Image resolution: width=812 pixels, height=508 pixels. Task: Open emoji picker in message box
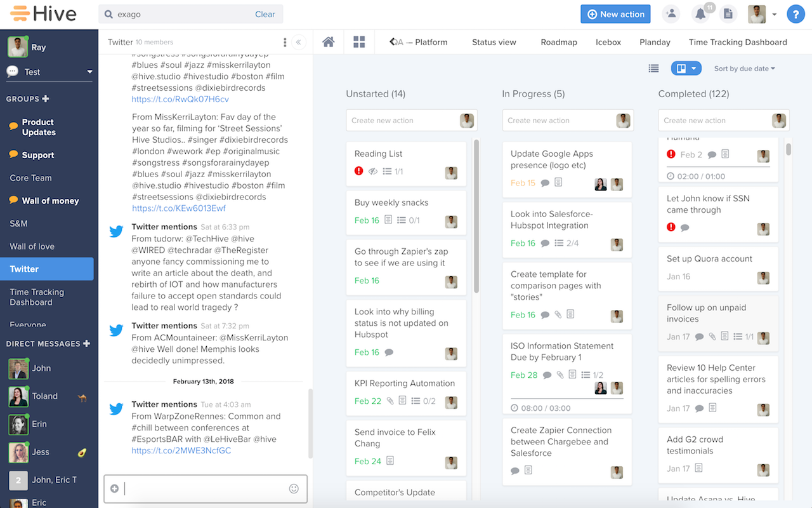click(294, 488)
